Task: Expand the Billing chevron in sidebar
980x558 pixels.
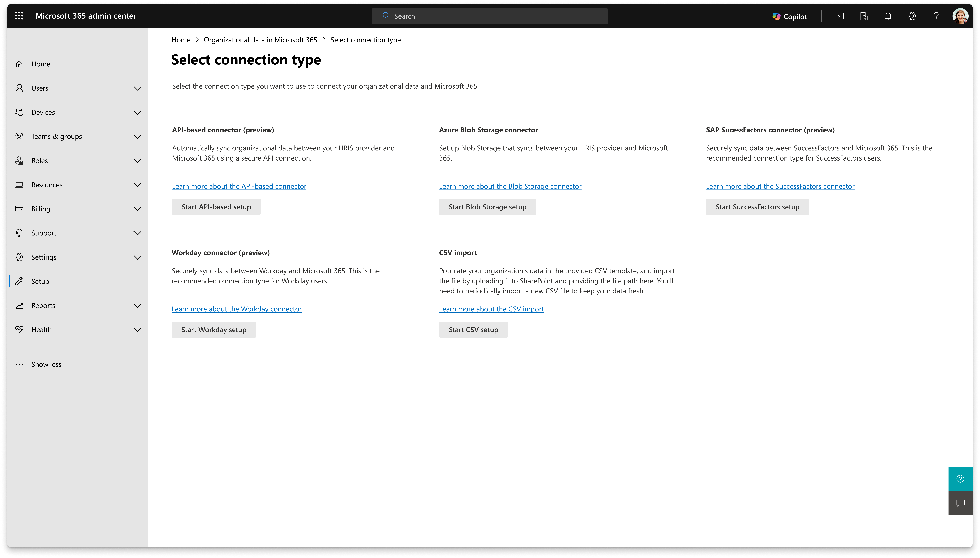Action: tap(137, 209)
